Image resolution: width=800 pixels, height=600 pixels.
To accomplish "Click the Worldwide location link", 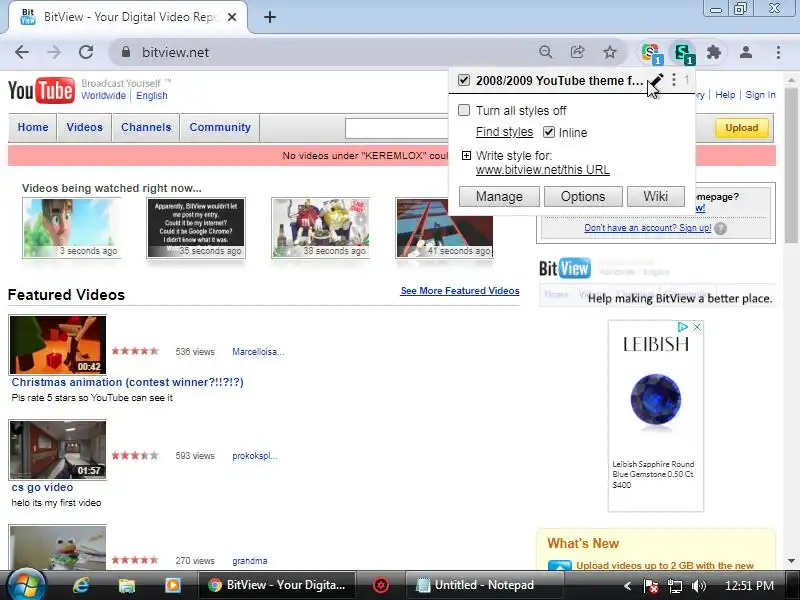I will click(x=103, y=95).
